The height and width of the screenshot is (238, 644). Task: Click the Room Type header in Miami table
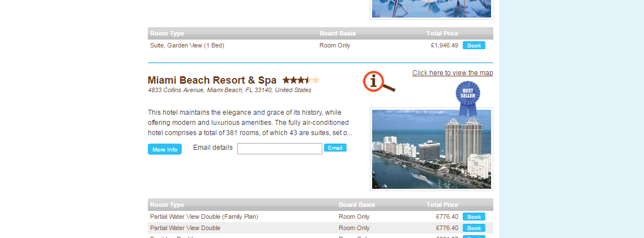click(167, 205)
